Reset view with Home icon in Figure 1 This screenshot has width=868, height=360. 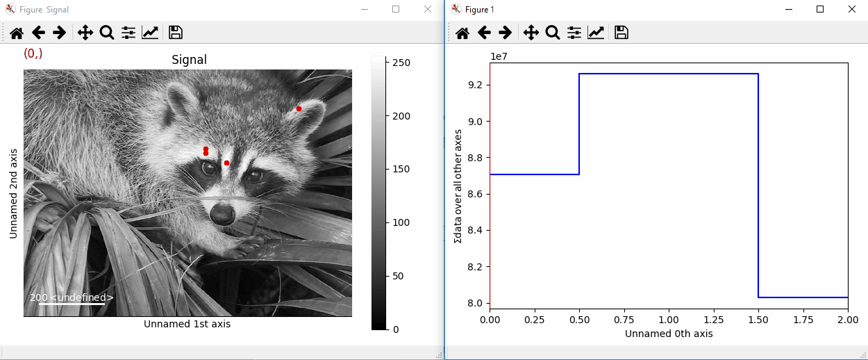click(x=462, y=33)
